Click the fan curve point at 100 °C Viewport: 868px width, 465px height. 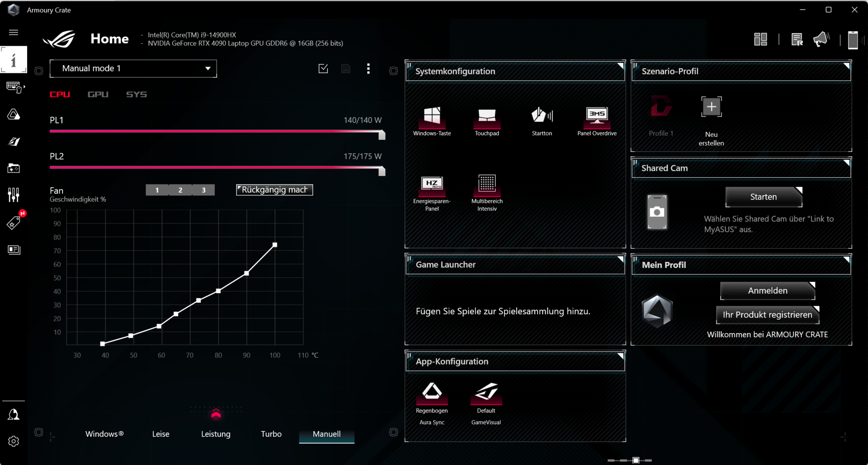coord(275,245)
